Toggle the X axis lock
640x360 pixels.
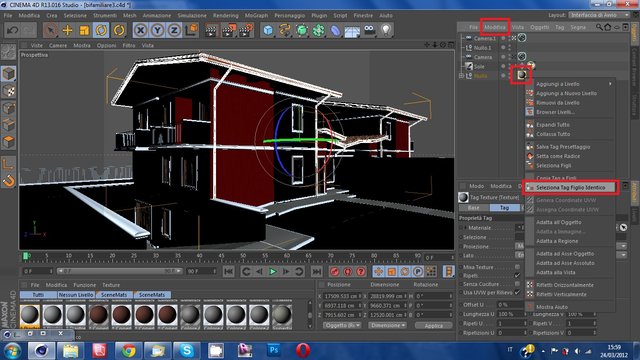(x=140, y=30)
